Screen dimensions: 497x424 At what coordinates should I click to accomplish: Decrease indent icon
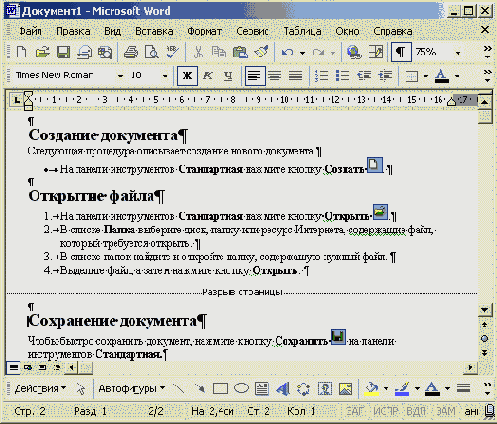[x=364, y=76]
